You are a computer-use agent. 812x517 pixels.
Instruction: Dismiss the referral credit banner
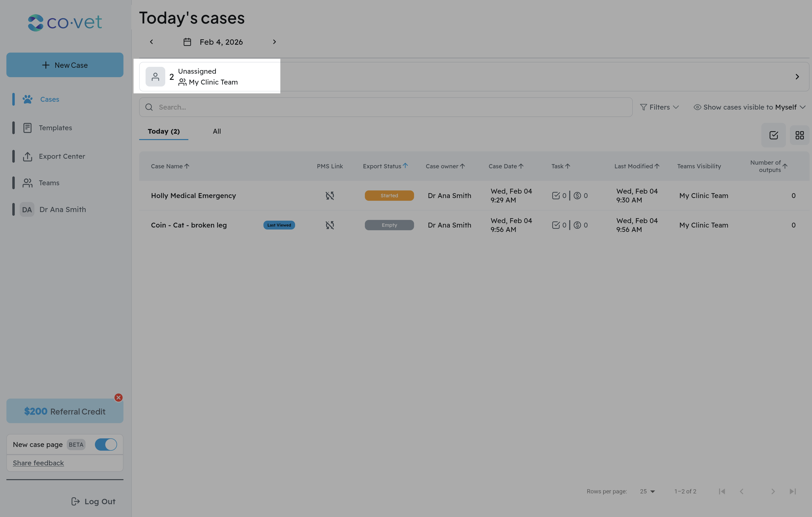tap(118, 398)
